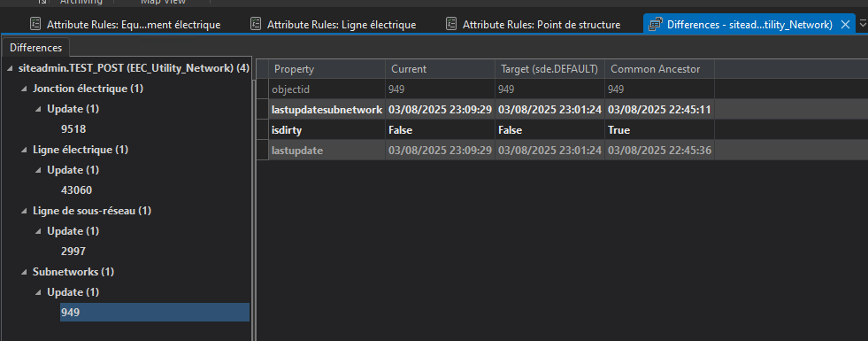Image resolution: width=868 pixels, height=341 pixels.
Task: Collapse Update (1) under Ligne de sous-réseau
Action: click(38, 231)
